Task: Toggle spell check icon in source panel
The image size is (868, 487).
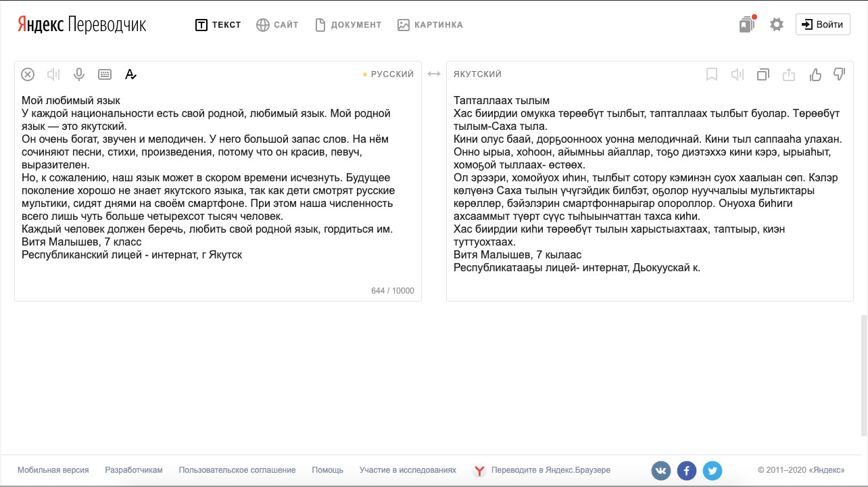Action: point(131,74)
